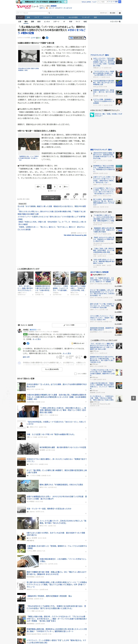138x644 pixels.
Task: Open the トップ tab
Action: pyautogui.click(x=20, y=17)
